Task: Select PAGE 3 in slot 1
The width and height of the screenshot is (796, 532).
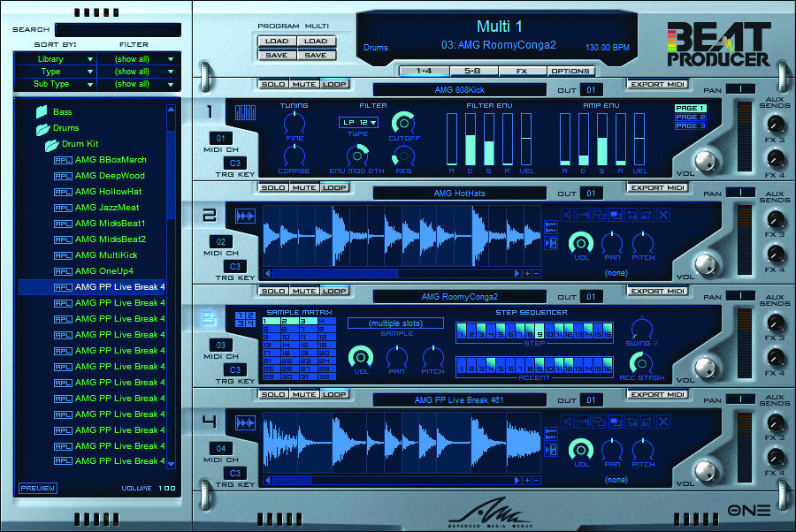Action: pos(691,125)
